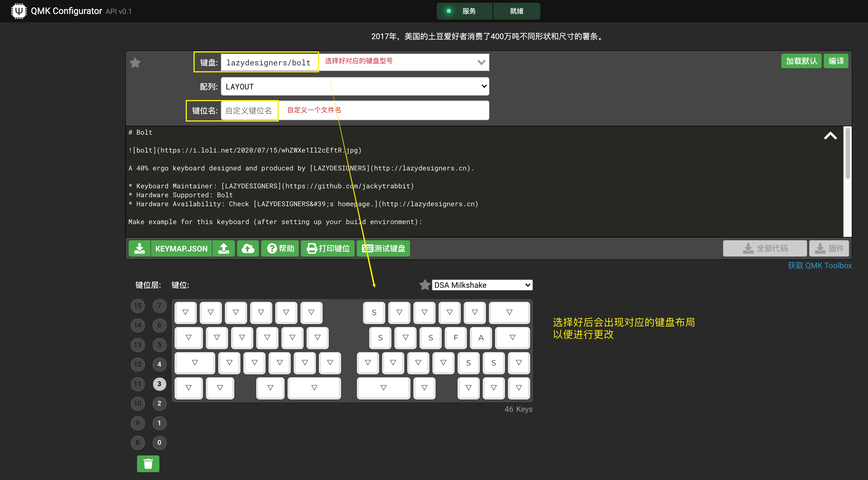Select keymap layer 3

click(159, 384)
